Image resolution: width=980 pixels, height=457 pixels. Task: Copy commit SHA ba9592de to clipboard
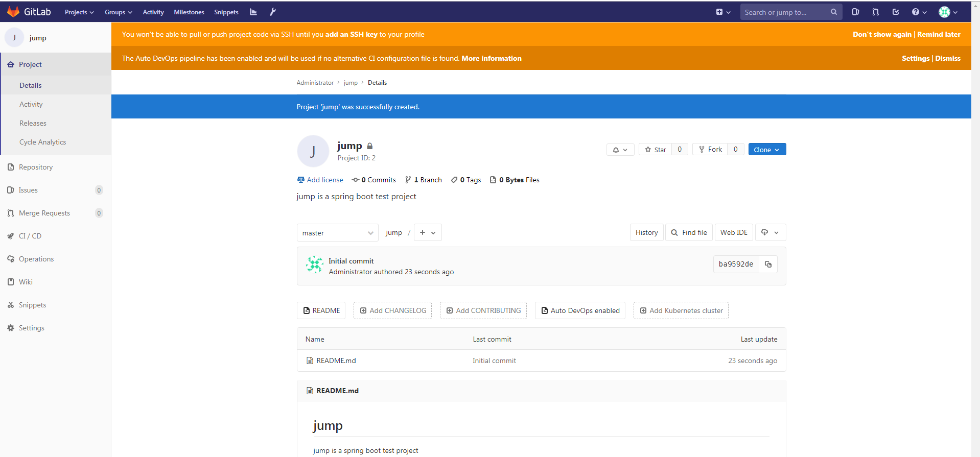pos(768,264)
